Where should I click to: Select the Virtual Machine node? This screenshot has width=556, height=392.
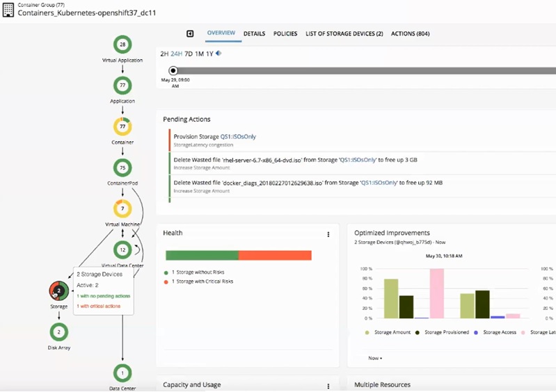coord(122,209)
